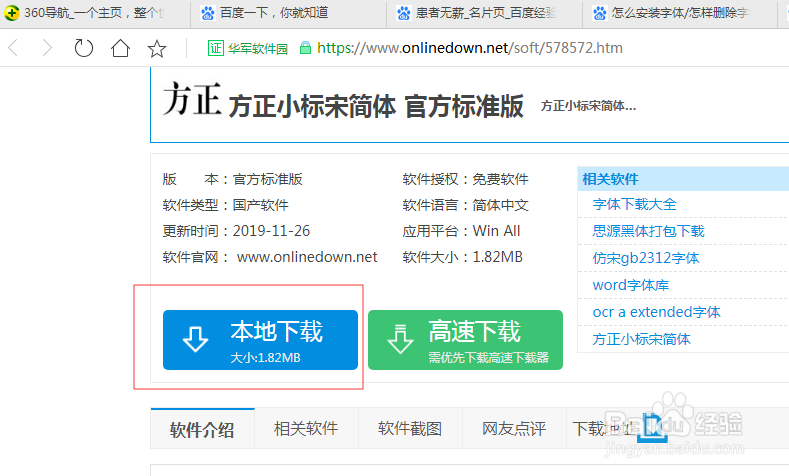Click the 百度一下 tab paw favicon
Viewport: 789px width, 476px height.
[207, 13]
